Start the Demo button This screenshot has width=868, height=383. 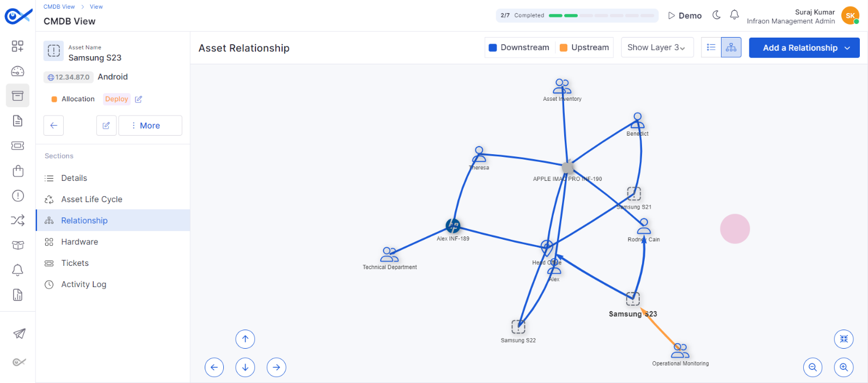pos(685,16)
